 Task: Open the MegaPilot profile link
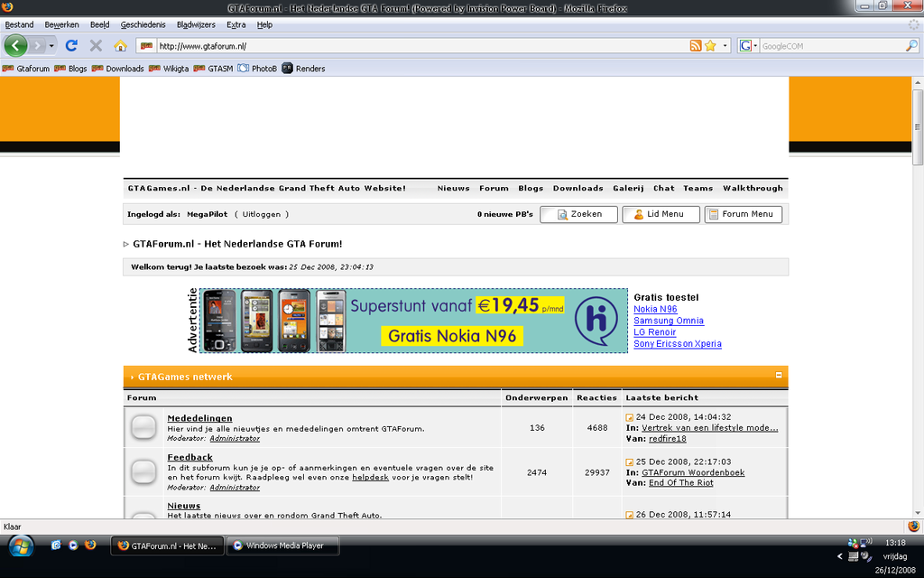[207, 214]
